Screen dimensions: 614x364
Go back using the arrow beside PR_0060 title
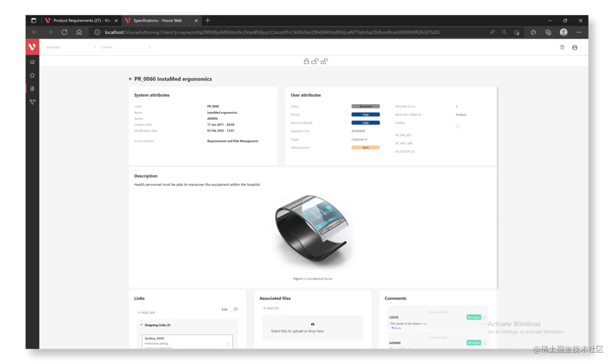click(x=130, y=79)
